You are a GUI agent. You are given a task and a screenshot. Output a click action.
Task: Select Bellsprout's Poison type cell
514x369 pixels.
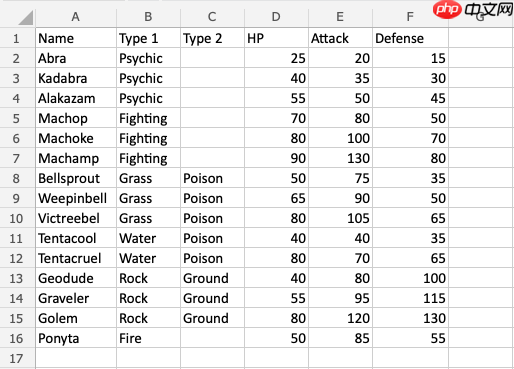tap(212, 178)
